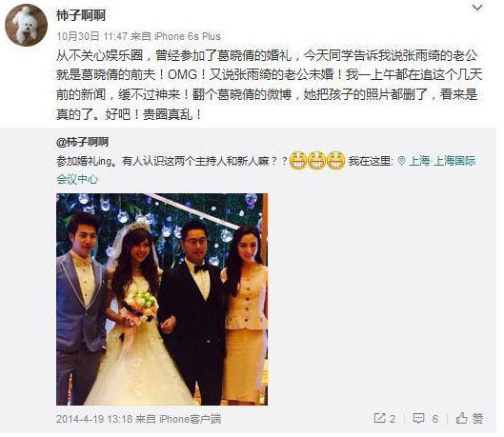
Task: Click the repost count 2
Action: (393, 418)
